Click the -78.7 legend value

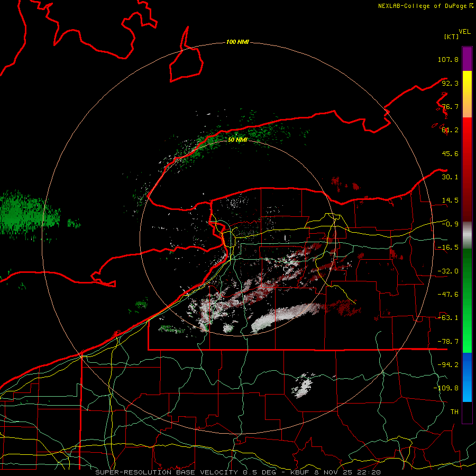coord(448,342)
